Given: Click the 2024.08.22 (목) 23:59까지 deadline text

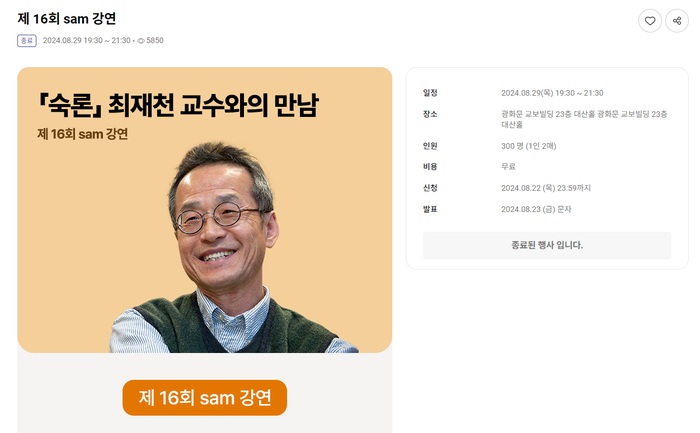Looking at the screenshot, I should click(x=546, y=188).
